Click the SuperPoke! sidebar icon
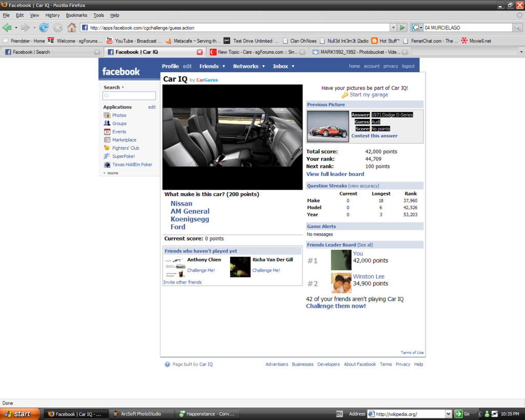 (x=107, y=156)
